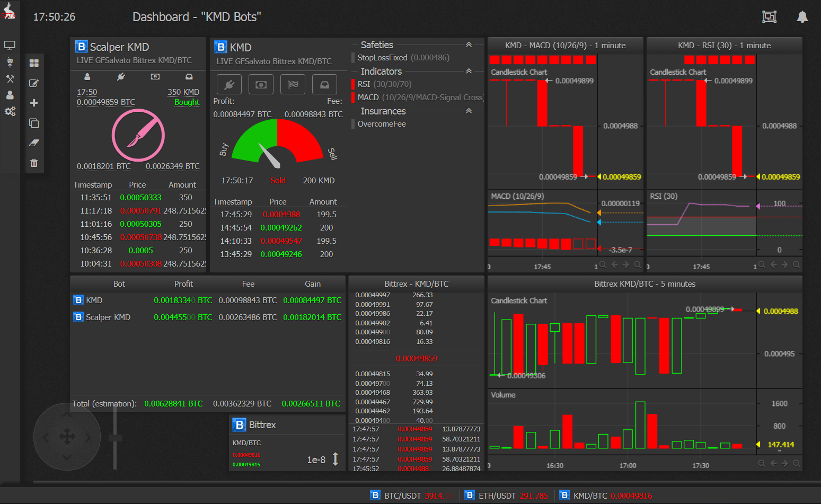Toggle the StopLossFixed safety indicator
This screenshot has height=504, width=821.
(x=353, y=58)
